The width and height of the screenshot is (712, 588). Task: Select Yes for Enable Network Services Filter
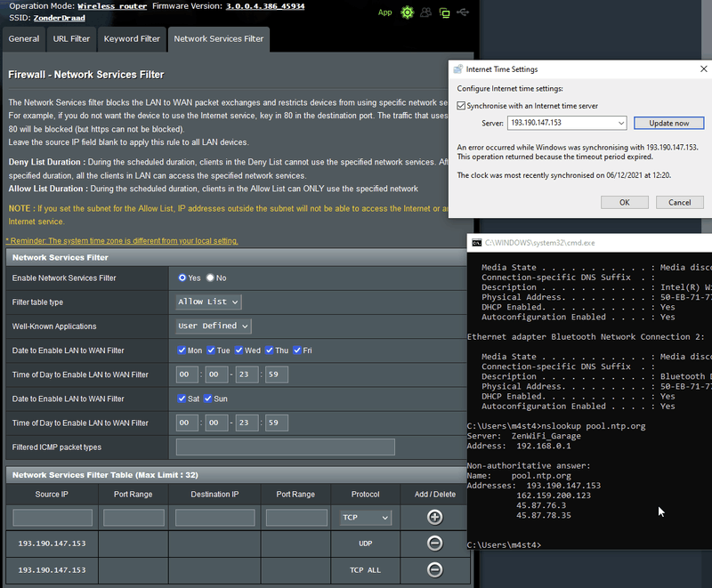pos(182,278)
